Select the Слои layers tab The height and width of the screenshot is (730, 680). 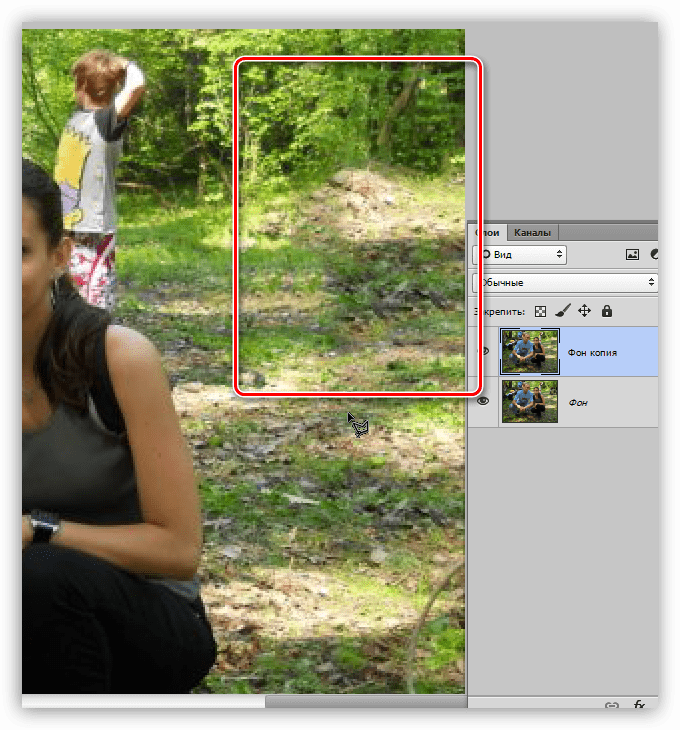pyautogui.click(x=488, y=232)
